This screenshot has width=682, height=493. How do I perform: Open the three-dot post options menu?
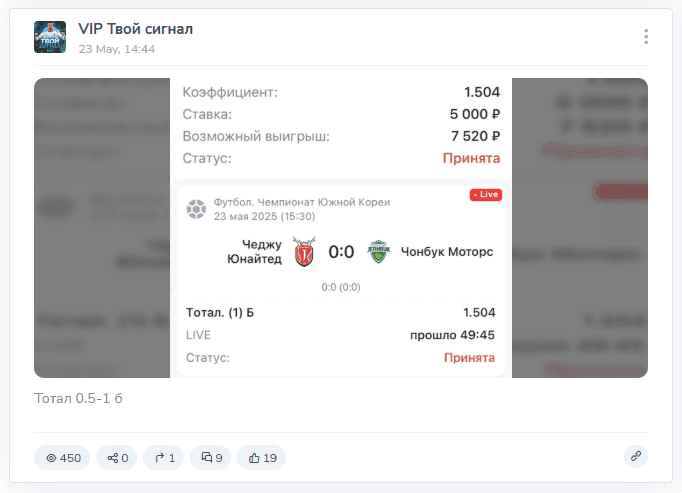point(646,37)
